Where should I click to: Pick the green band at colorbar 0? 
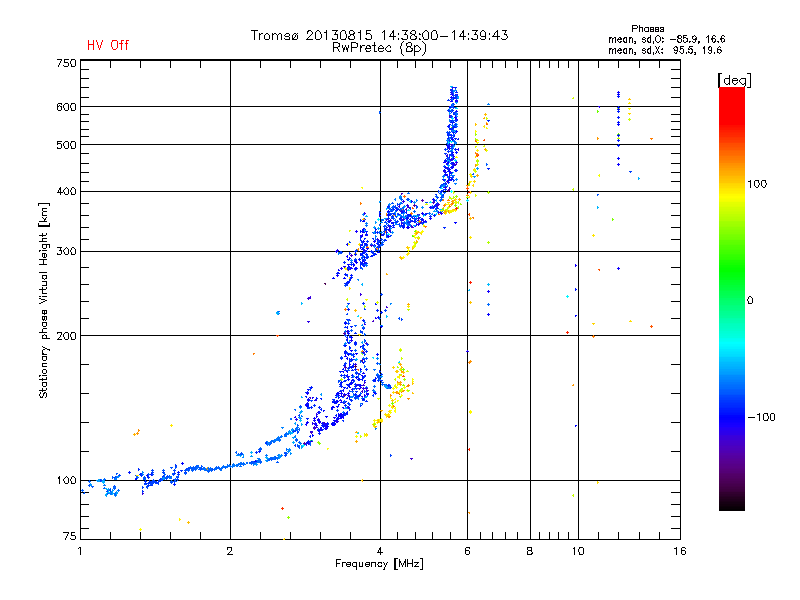pyautogui.click(x=731, y=299)
